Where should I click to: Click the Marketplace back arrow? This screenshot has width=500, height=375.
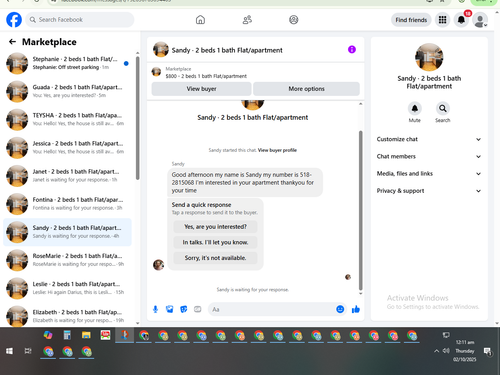click(x=12, y=42)
